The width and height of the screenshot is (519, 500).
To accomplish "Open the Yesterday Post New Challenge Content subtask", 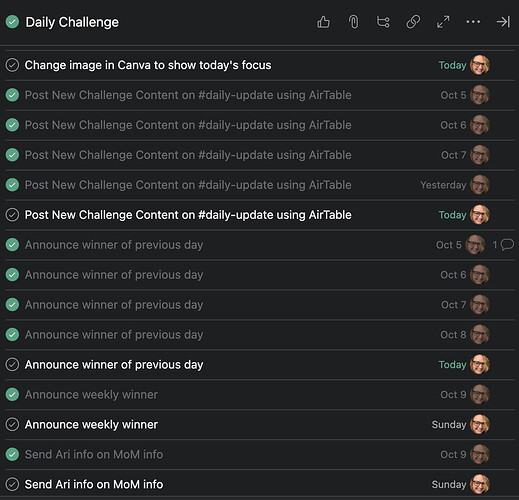I will coord(188,185).
